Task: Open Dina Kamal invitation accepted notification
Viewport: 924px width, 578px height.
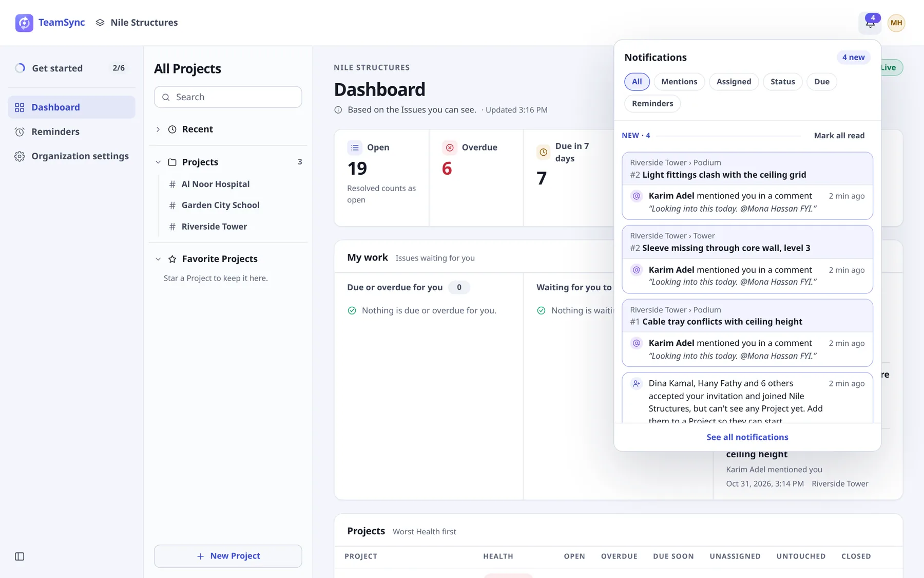Action: point(747,398)
